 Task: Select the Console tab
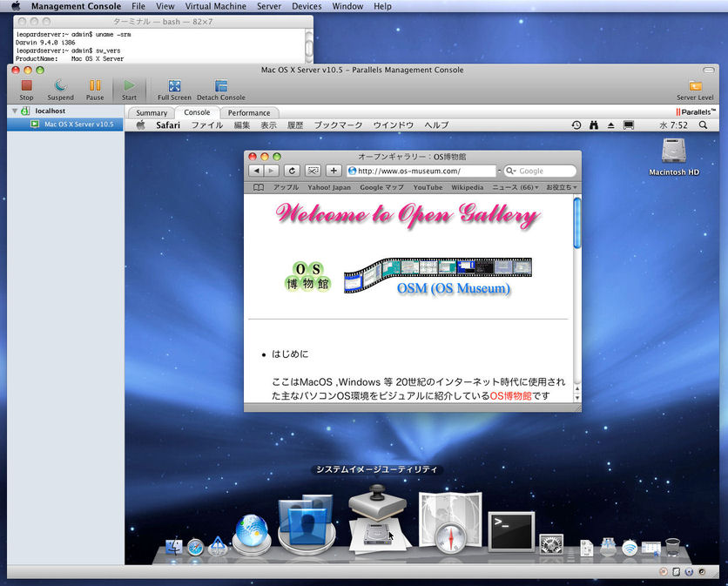(x=197, y=112)
